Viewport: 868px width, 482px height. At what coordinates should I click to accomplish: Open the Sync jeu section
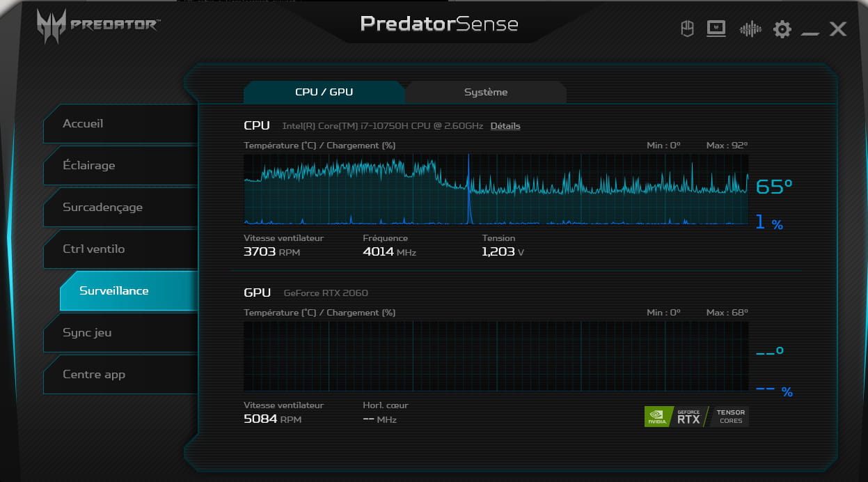pyautogui.click(x=120, y=332)
